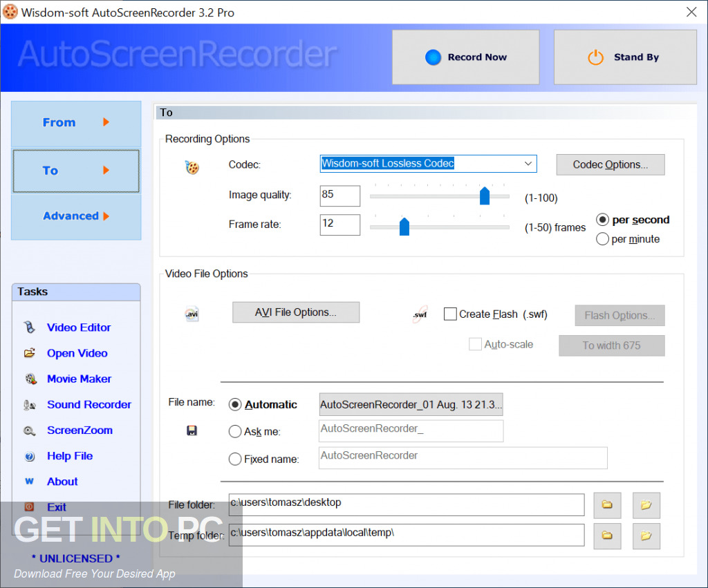Launch ScreenZoom from Tasks
Image resolution: width=708 pixels, height=588 pixels.
(x=80, y=430)
